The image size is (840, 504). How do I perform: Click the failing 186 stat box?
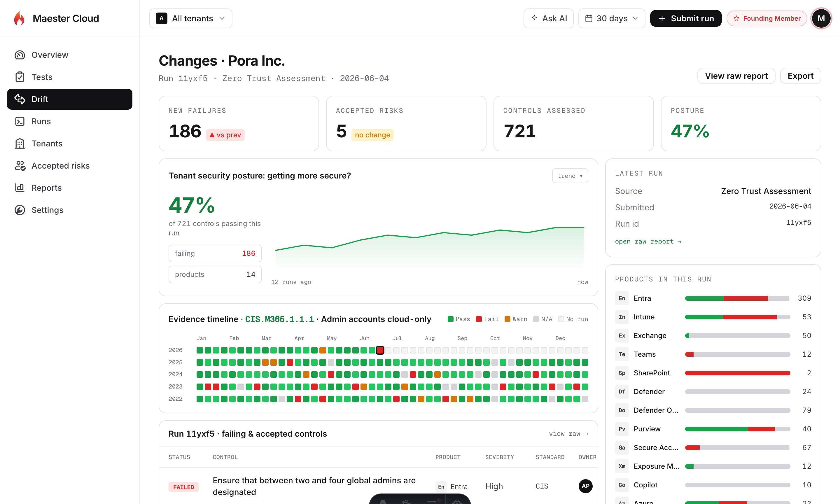(x=215, y=253)
